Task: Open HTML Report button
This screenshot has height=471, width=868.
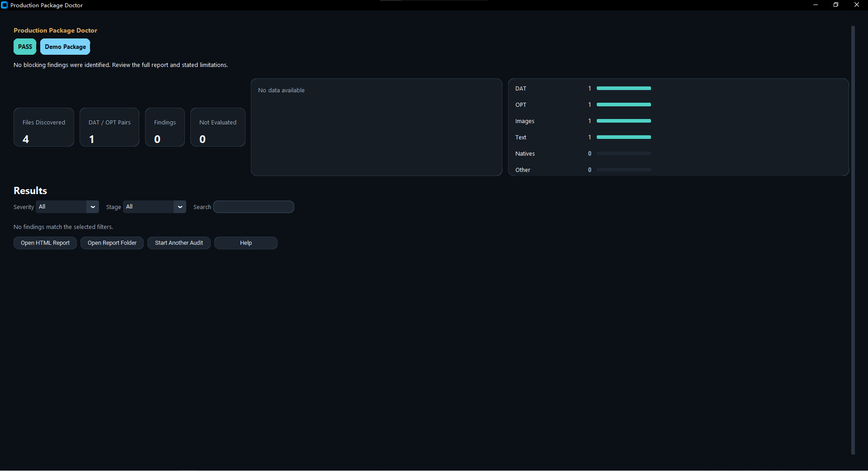Action: tap(45, 243)
